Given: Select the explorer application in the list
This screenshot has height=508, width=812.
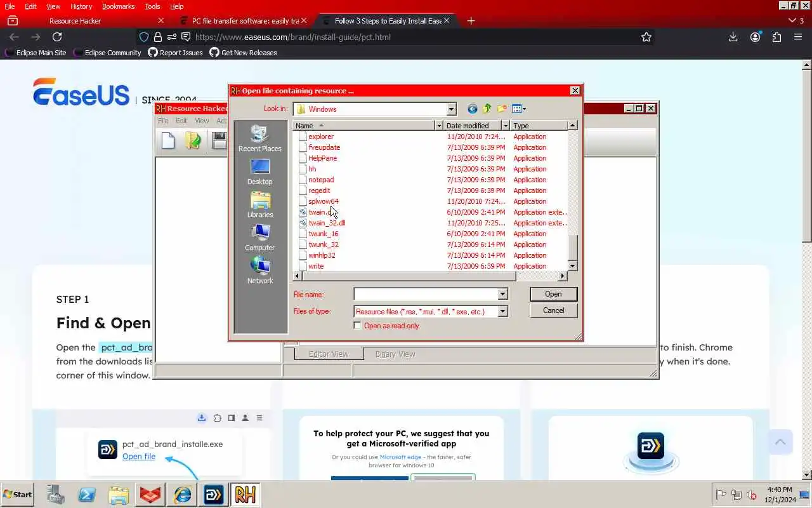Looking at the screenshot, I should (x=321, y=137).
